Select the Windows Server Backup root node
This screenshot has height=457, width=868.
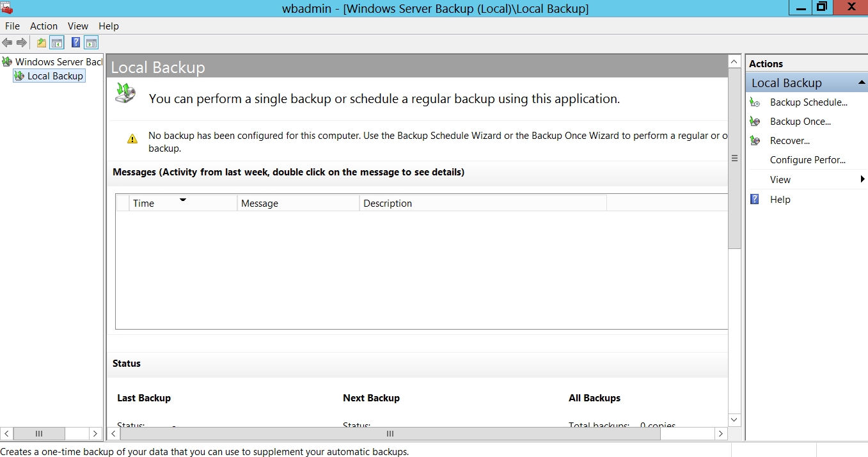pyautogui.click(x=58, y=62)
